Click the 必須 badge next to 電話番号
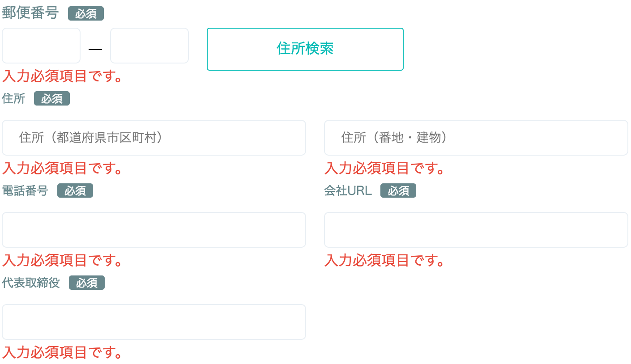Viewport: 631px width, 364px height. click(x=75, y=191)
